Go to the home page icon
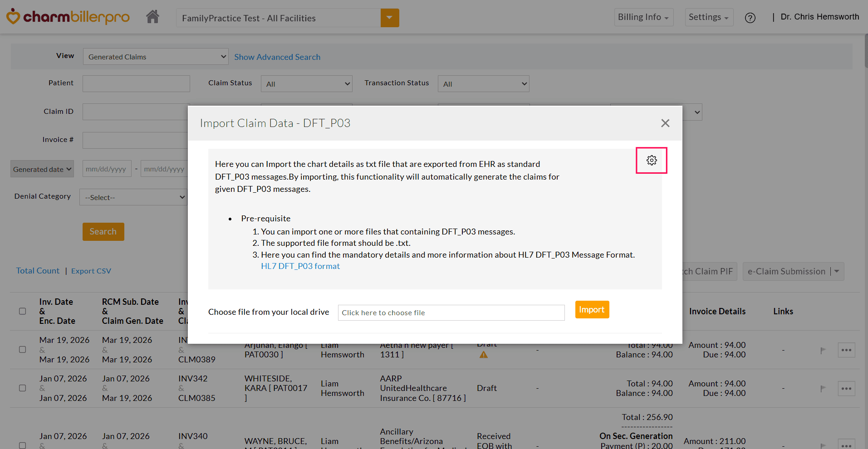The height and width of the screenshot is (449, 868). [152, 17]
